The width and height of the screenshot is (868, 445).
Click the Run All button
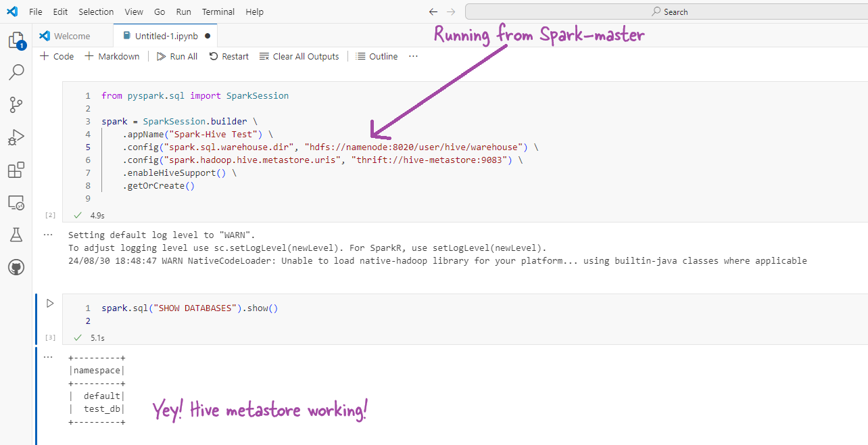pyautogui.click(x=177, y=56)
